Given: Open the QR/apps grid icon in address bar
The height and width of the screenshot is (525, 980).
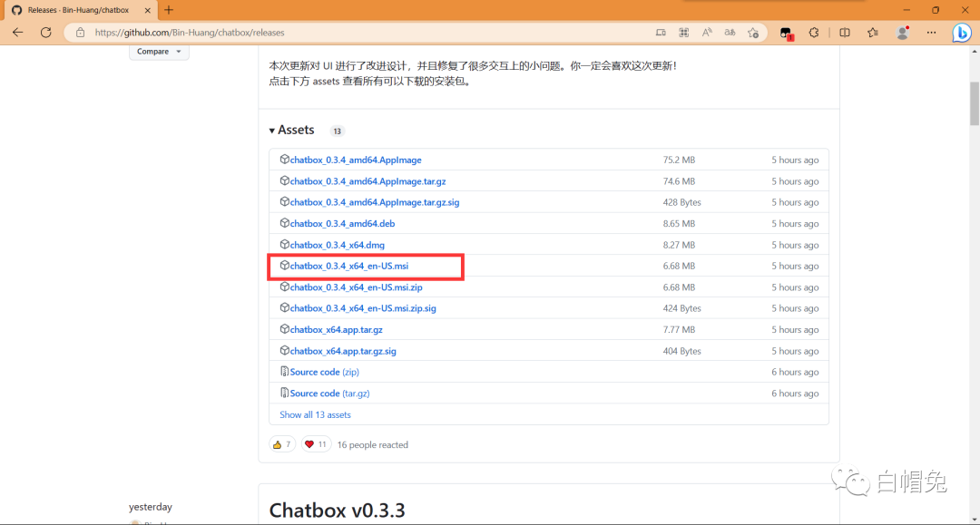Looking at the screenshot, I should pos(684,33).
